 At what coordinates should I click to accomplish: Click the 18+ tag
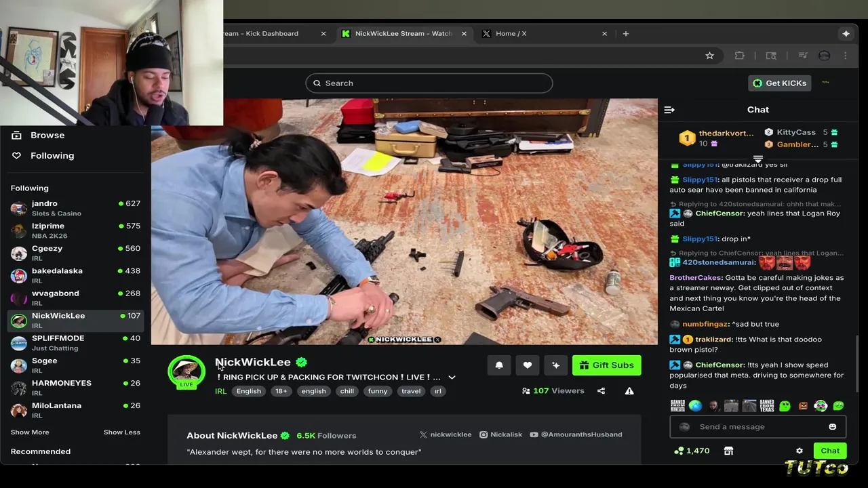pos(281,391)
